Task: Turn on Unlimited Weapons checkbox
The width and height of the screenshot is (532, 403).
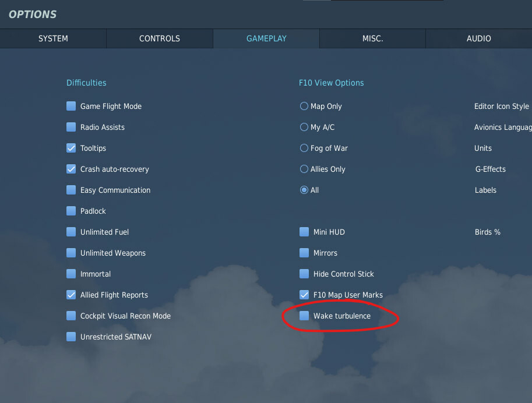Action: click(x=71, y=253)
